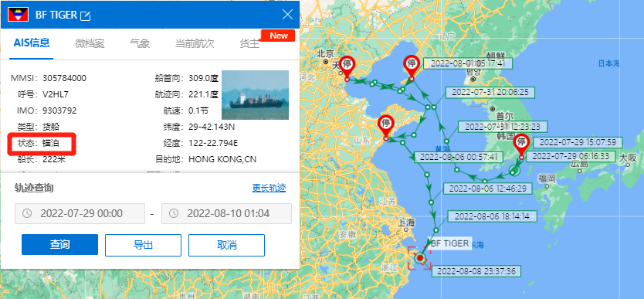
Task: Close the BF TIGER info panel
Action: click(x=287, y=15)
